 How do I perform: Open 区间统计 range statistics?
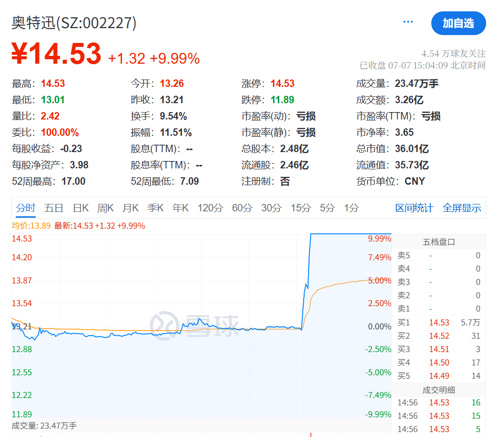tap(414, 208)
